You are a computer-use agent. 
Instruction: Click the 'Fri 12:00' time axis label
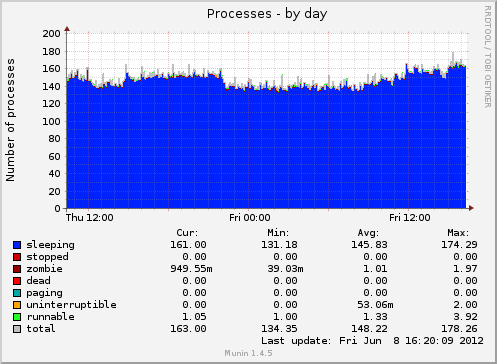[410, 218]
